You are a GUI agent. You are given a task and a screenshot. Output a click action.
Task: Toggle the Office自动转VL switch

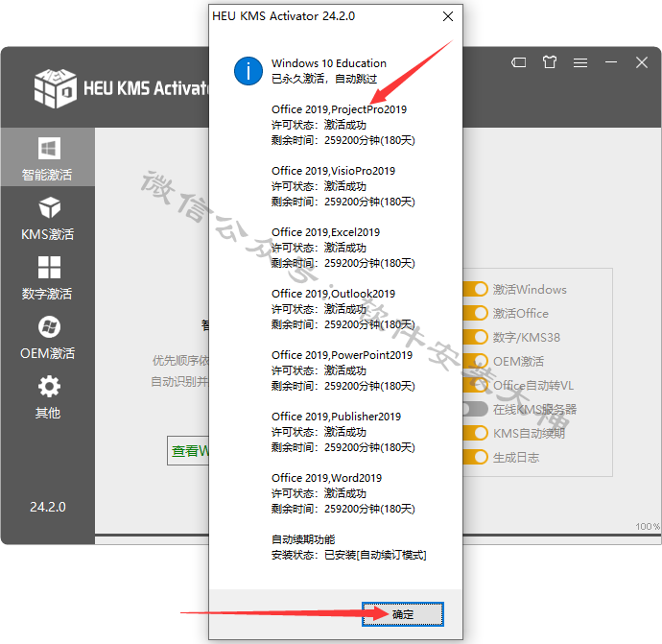click(x=476, y=385)
